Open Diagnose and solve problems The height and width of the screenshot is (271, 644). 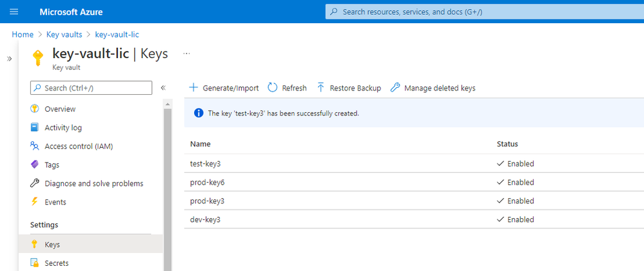pos(93,184)
